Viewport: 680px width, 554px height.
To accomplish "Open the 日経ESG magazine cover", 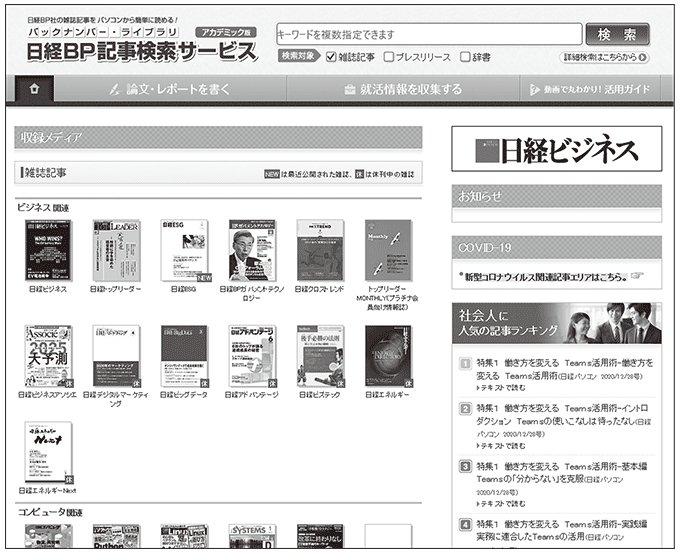I will tap(185, 250).
